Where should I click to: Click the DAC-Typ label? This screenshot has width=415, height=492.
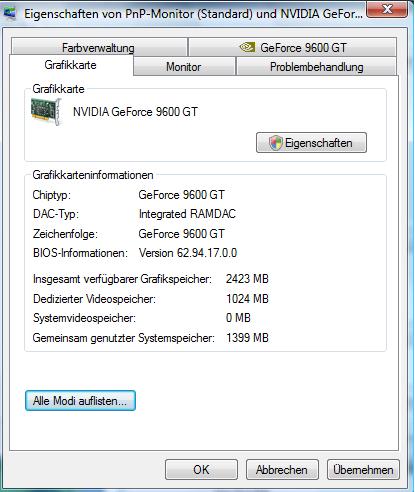click(56, 214)
